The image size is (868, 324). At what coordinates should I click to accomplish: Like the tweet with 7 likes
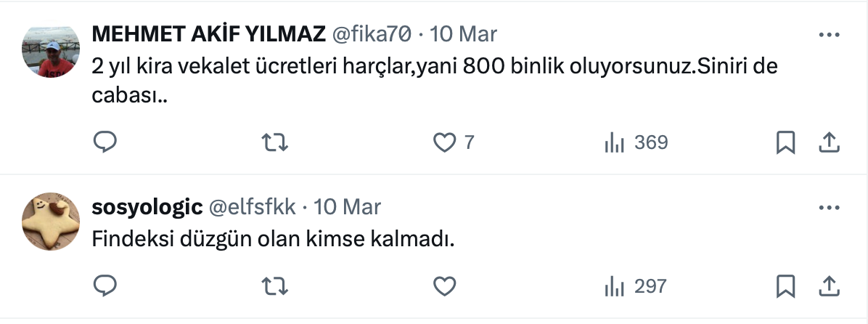(x=444, y=143)
